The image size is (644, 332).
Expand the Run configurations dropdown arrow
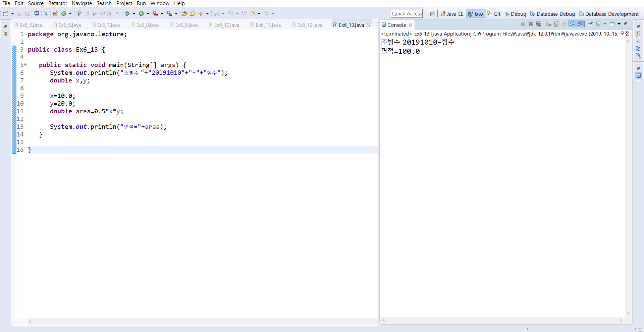(x=148, y=14)
